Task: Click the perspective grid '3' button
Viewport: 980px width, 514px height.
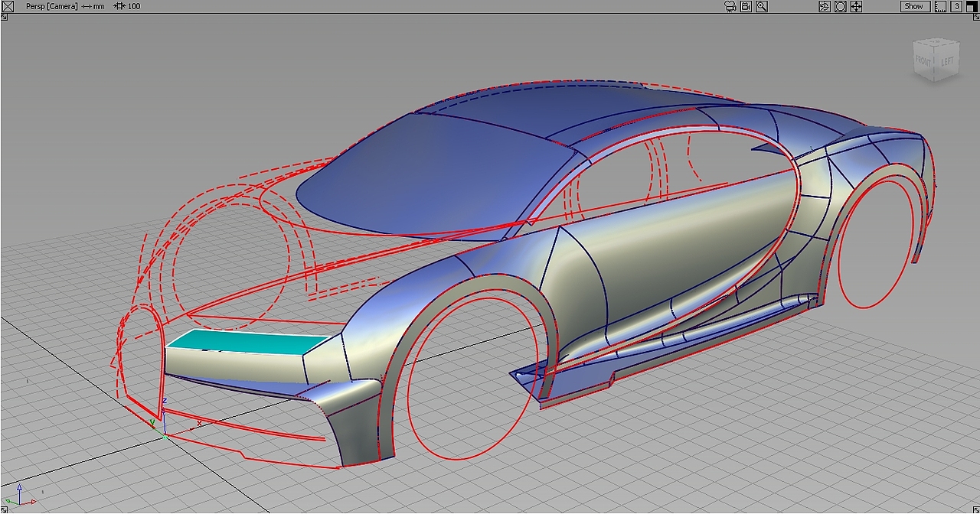Action: (x=957, y=6)
